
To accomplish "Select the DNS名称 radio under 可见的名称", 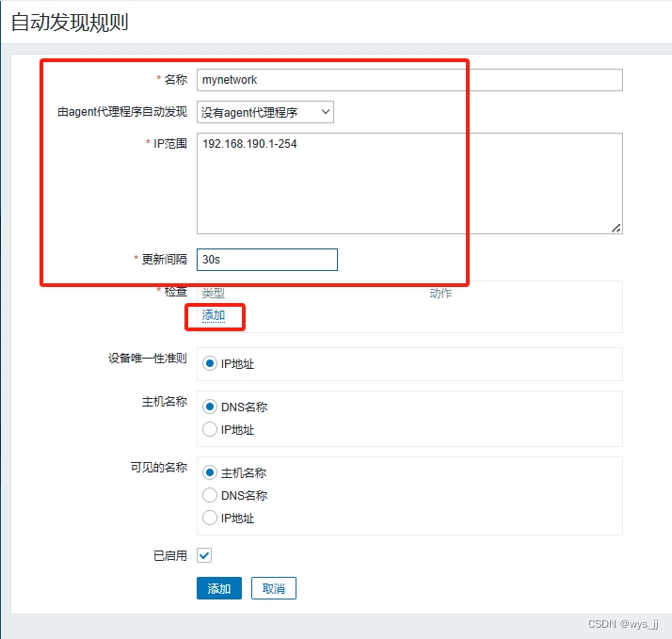I will coord(210,495).
